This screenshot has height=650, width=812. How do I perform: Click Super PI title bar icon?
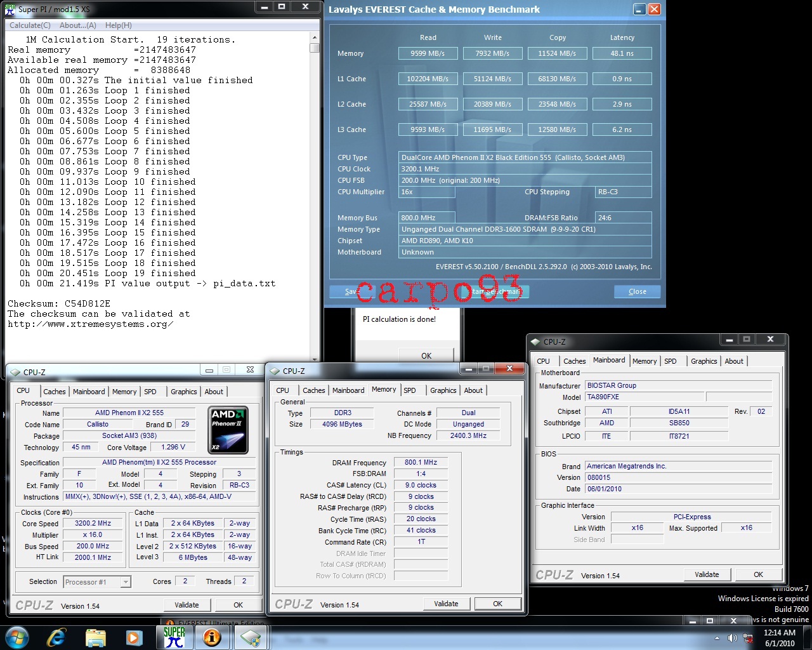[10, 10]
